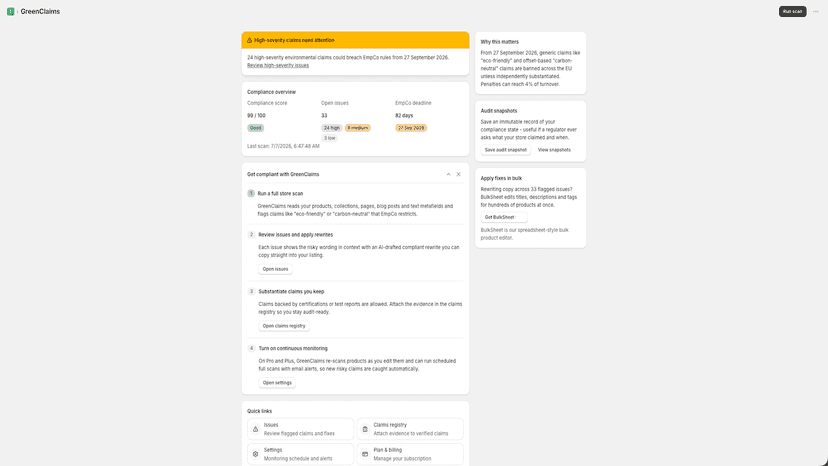This screenshot has width=828, height=466.
Task: Click the Open claims registry button
Action: coord(284,326)
